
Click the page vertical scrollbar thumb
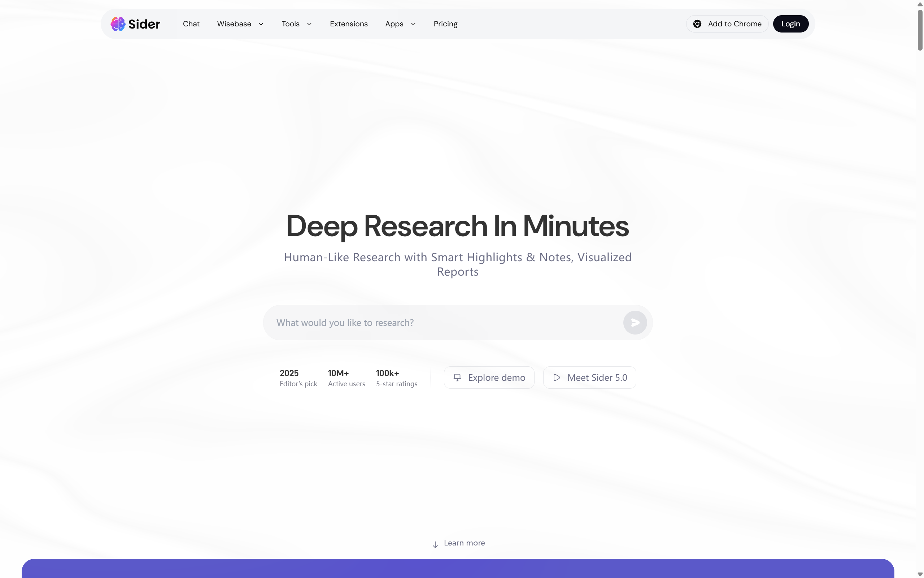(920, 30)
